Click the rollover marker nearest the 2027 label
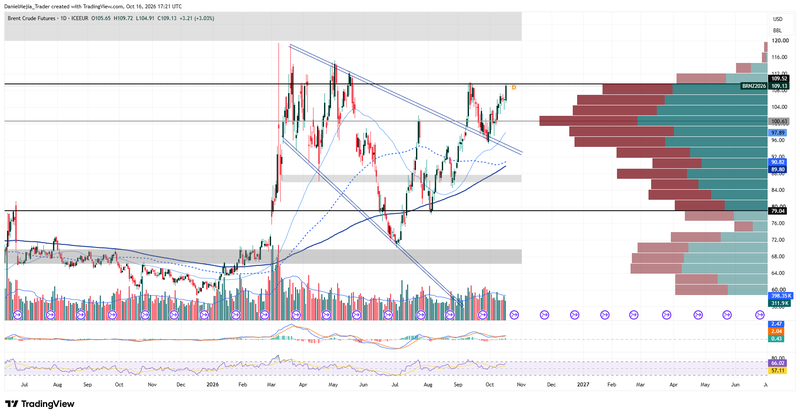This screenshot has height=417, width=800. [574, 315]
